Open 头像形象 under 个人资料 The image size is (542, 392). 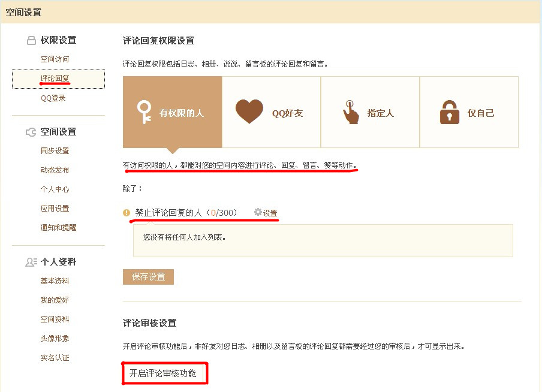tap(56, 338)
